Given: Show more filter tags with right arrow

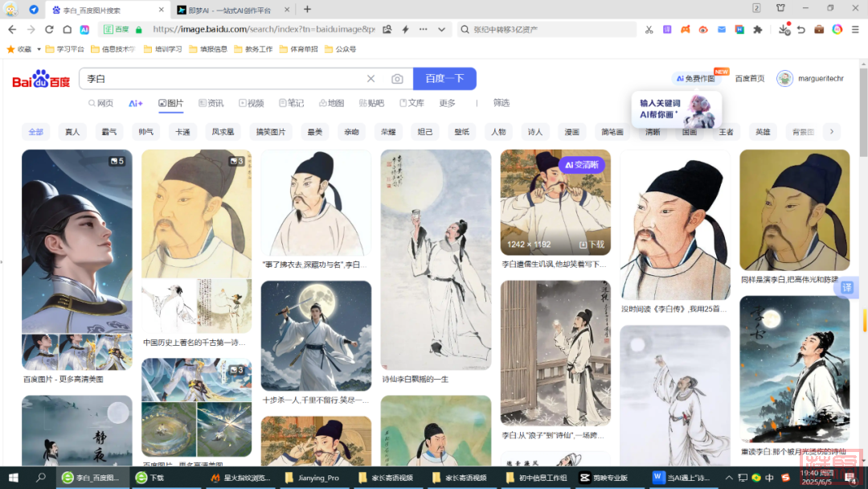Looking at the screenshot, I should pos(832,132).
